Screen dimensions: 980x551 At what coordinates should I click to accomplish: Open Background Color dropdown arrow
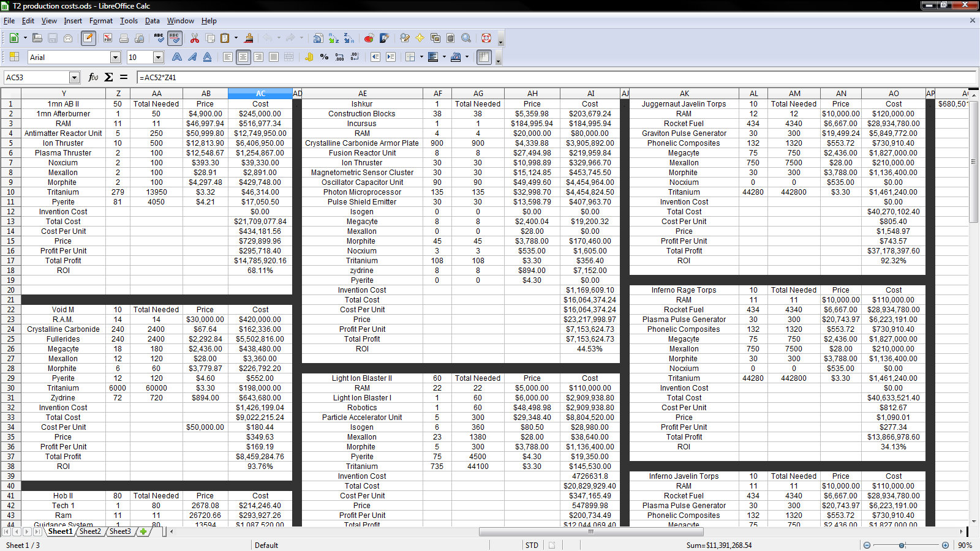[444, 57]
